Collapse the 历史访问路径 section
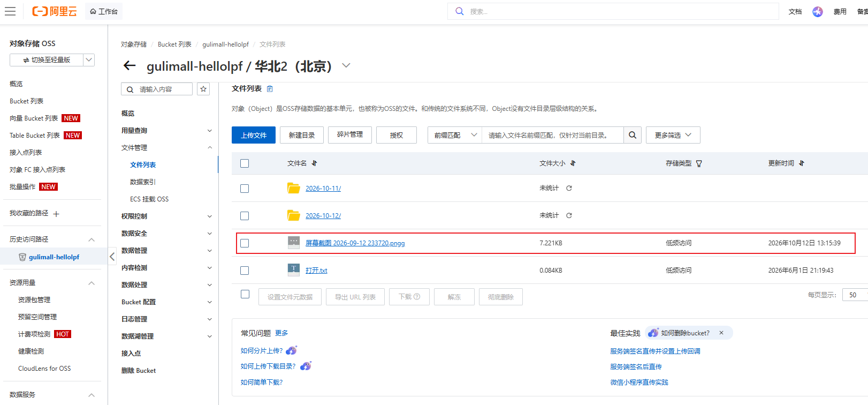The height and width of the screenshot is (405, 868). 92,239
